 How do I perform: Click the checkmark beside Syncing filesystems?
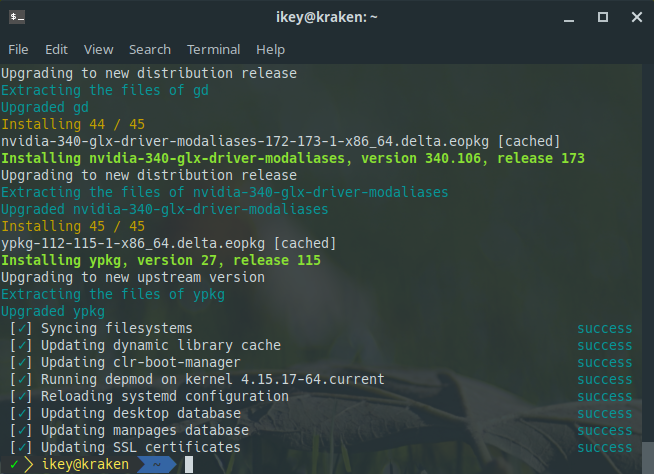click(x=21, y=328)
